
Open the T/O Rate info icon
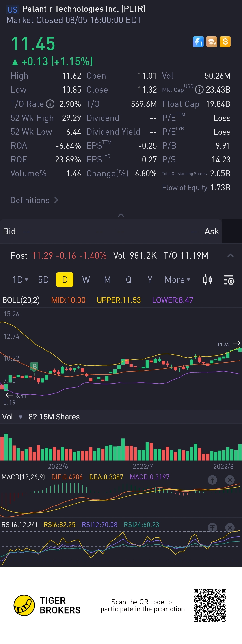(x=50, y=104)
